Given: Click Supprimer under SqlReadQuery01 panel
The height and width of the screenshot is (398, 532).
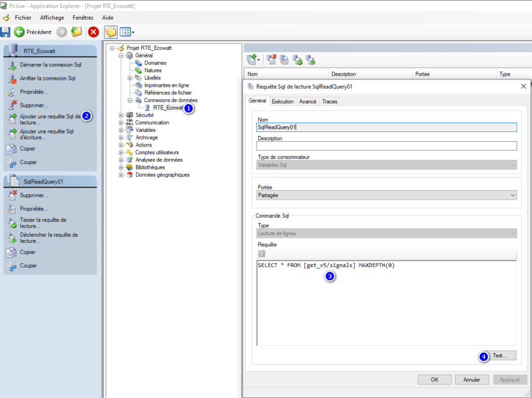Looking at the screenshot, I should tap(34, 195).
